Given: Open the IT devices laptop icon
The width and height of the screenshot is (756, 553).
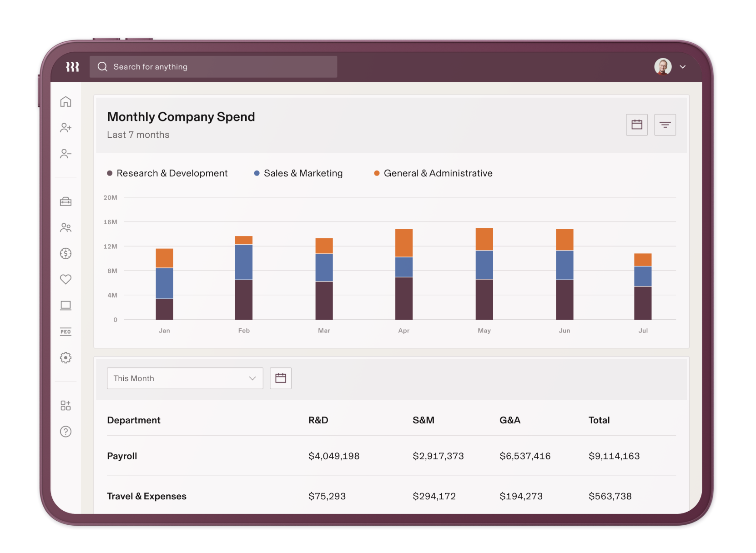Looking at the screenshot, I should (66, 305).
